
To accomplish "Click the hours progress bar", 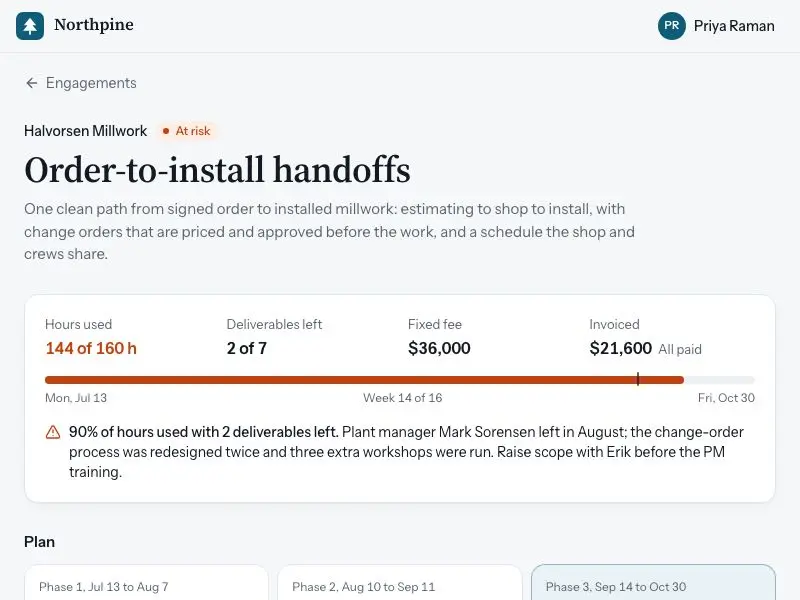I will tap(399, 380).
